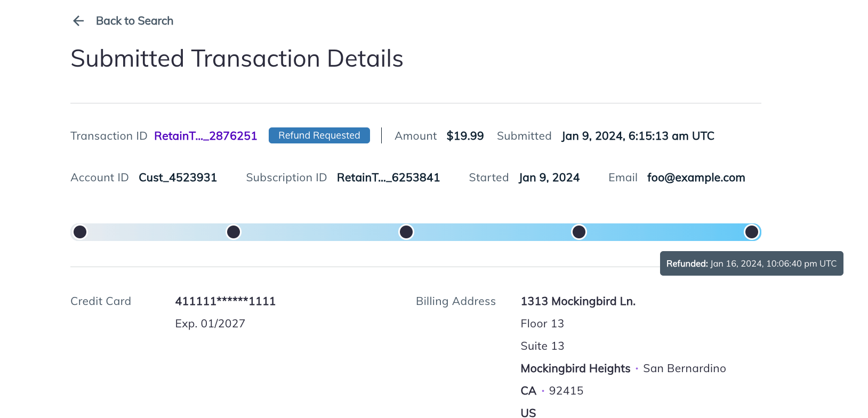Click the Refunded tooltip with Jan 16 date
Image resolution: width=868 pixels, height=418 pixels.
(x=752, y=263)
